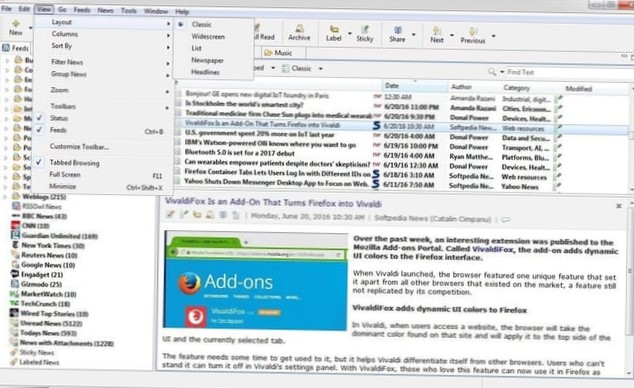Sort news by the Date column header
The height and width of the screenshot is (388, 634).
[415, 86]
